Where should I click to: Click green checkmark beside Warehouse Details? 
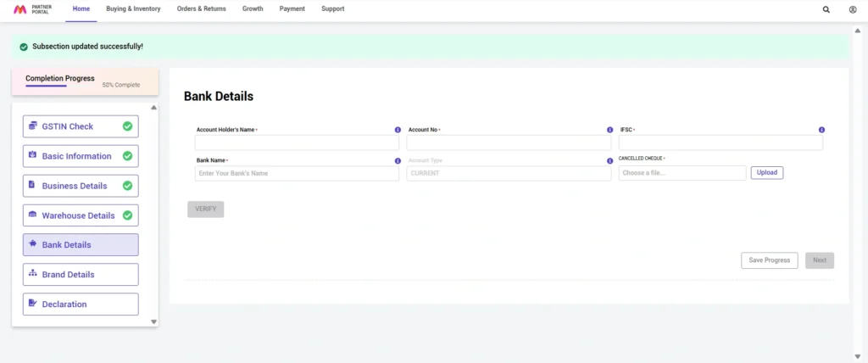(x=127, y=215)
